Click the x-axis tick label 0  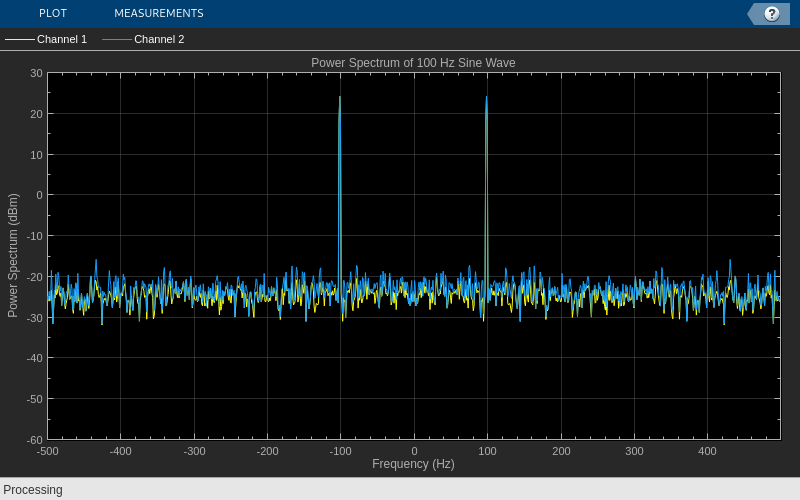coord(414,451)
